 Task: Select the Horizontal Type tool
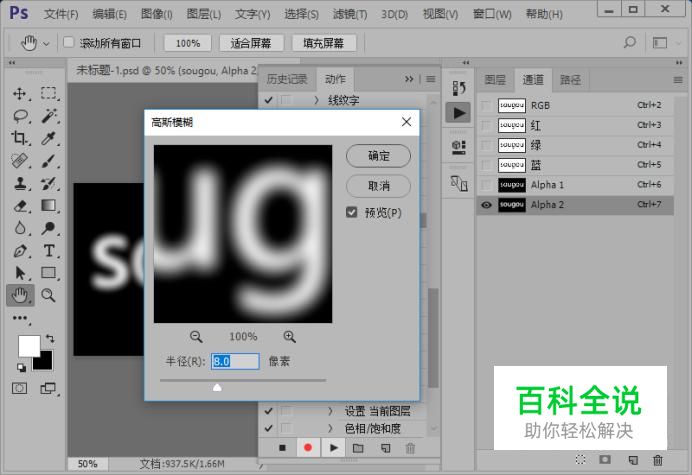tap(49, 251)
